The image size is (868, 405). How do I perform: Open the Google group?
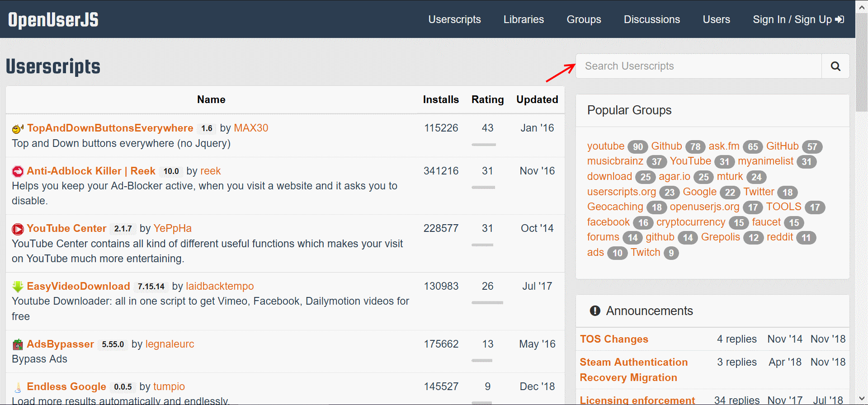[699, 192]
